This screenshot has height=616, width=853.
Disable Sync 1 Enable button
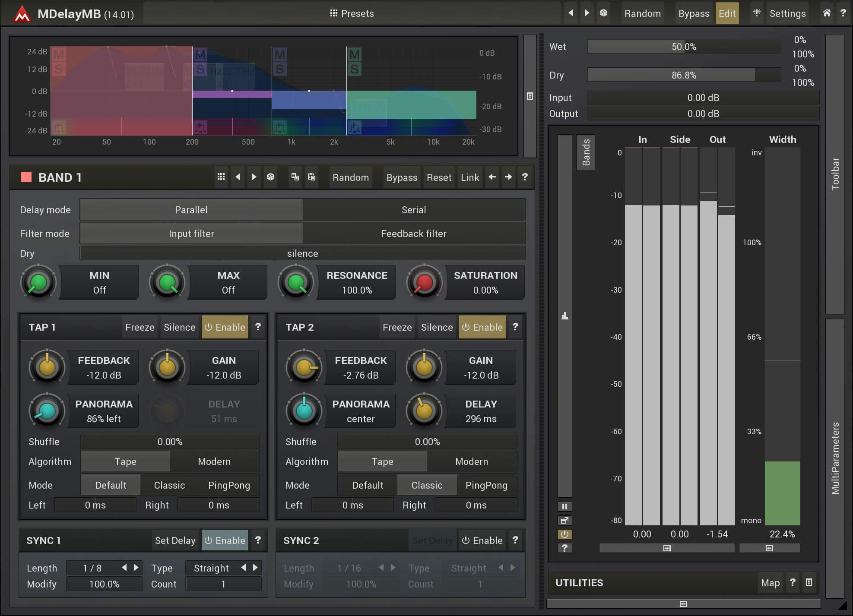(x=225, y=540)
